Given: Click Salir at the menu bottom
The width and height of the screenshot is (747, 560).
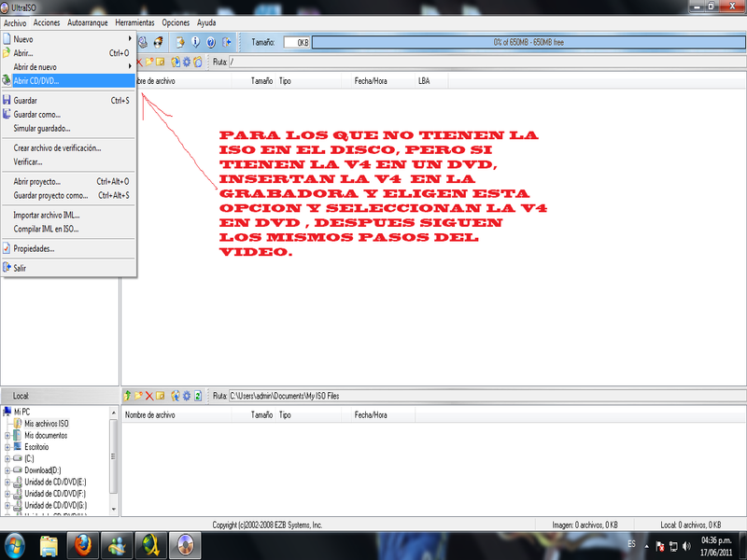Looking at the screenshot, I should point(68,268).
